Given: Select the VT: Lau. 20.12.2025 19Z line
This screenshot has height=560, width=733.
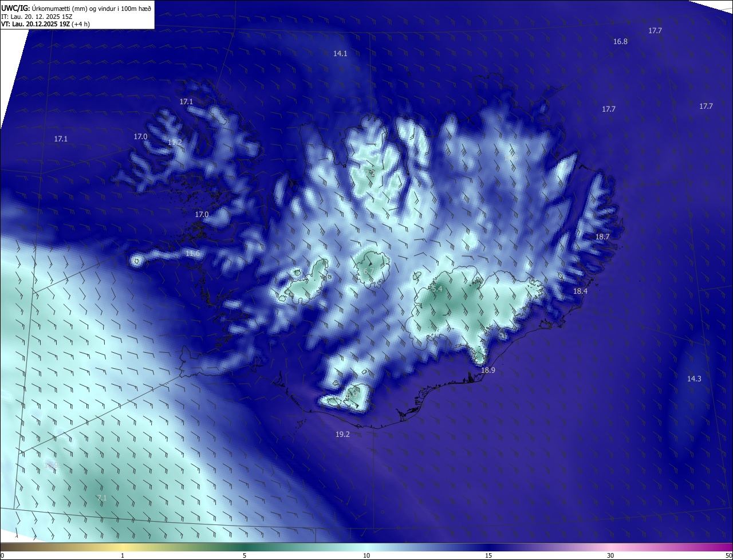Looking at the screenshot, I should pyautogui.click(x=45, y=24).
